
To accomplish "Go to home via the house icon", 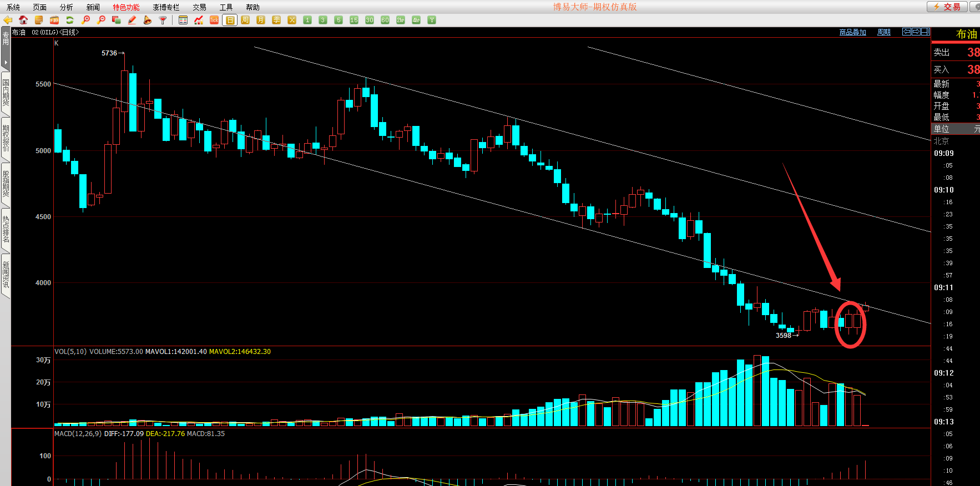I will pyautogui.click(x=23, y=20).
